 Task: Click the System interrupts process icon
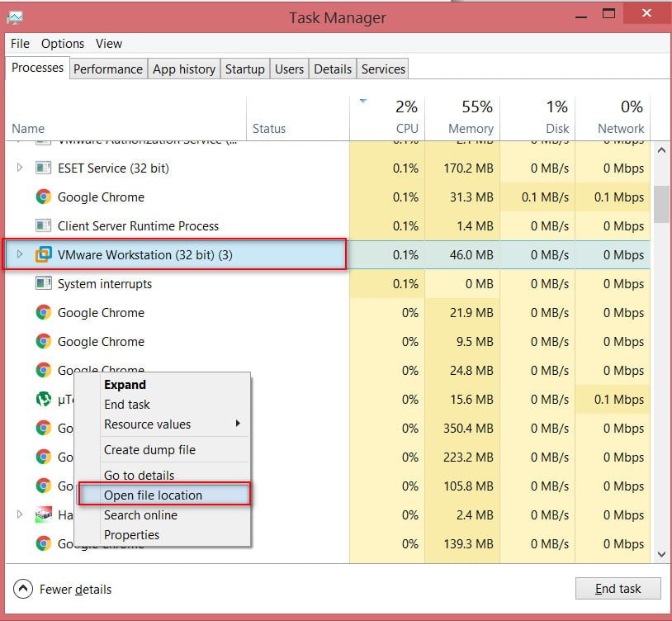pyautogui.click(x=43, y=284)
